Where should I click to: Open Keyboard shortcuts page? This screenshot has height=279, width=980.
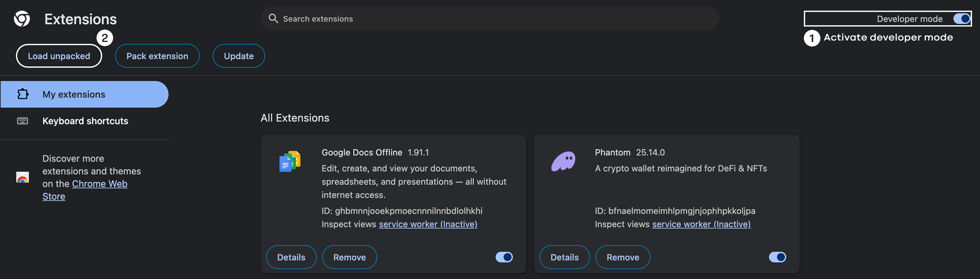pos(85,121)
